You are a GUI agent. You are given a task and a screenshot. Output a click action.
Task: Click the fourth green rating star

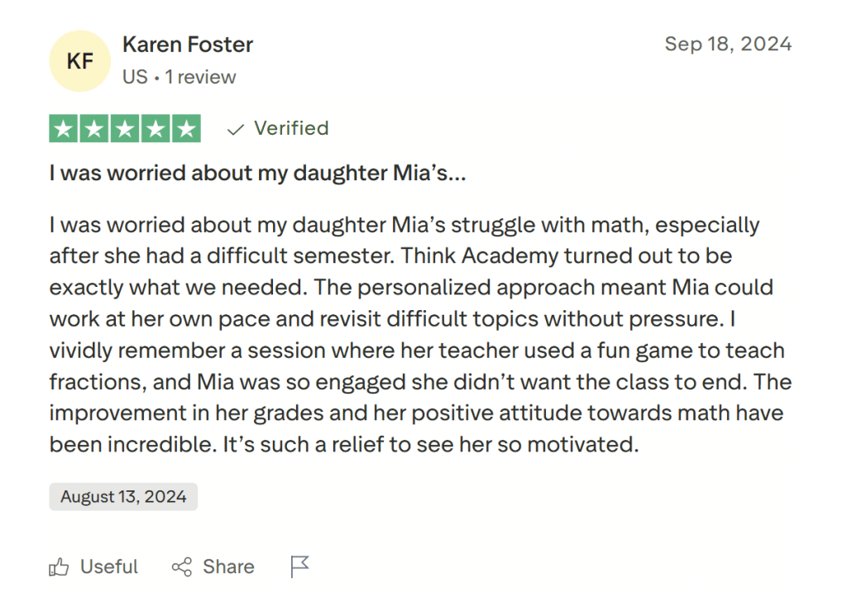pyautogui.click(x=155, y=128)
